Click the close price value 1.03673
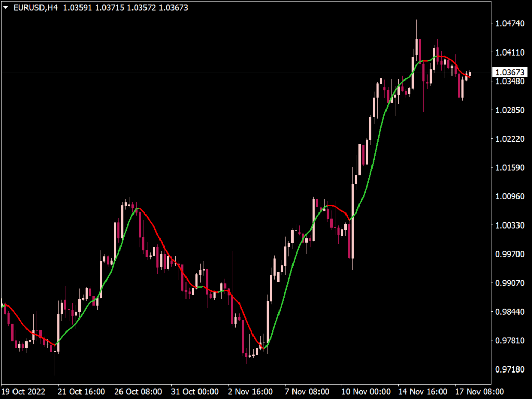Screen dimensions: 532x399 pos(174,8)
